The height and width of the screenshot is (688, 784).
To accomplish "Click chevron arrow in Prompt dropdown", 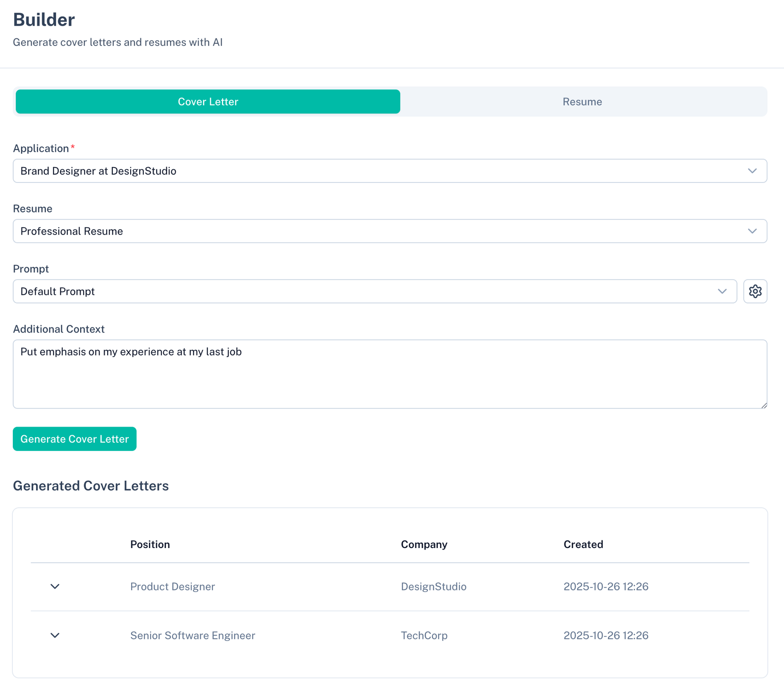I will click(x=722, y=291).
